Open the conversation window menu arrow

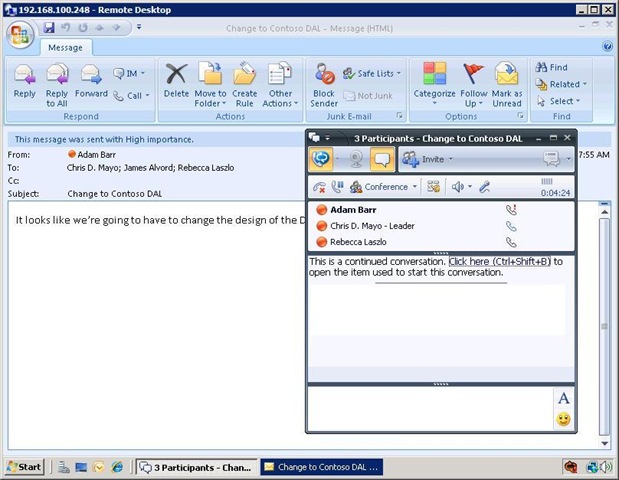tap(327, 138)
